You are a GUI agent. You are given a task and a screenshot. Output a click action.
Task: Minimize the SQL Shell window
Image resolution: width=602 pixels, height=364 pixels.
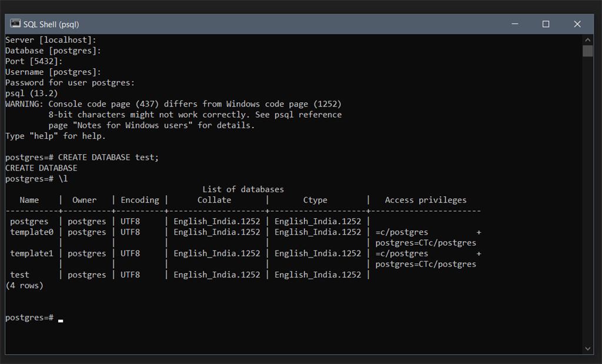515,24
